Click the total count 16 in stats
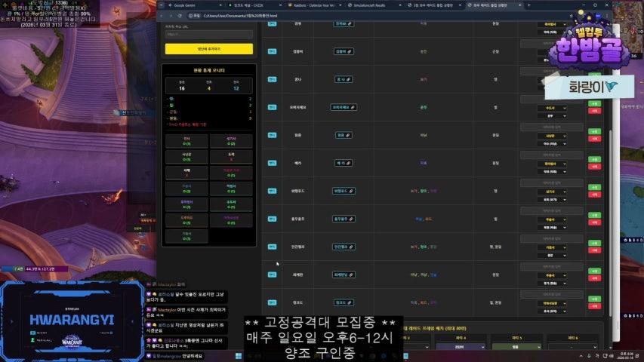The height and width of the screenshot is (362, 644). 181,88
